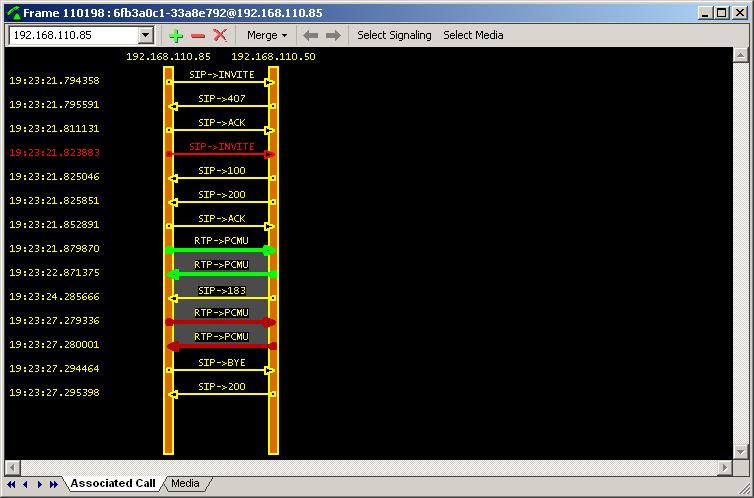
Task: Open the IP address dropdown arrow
Action: tap(146, 35)
